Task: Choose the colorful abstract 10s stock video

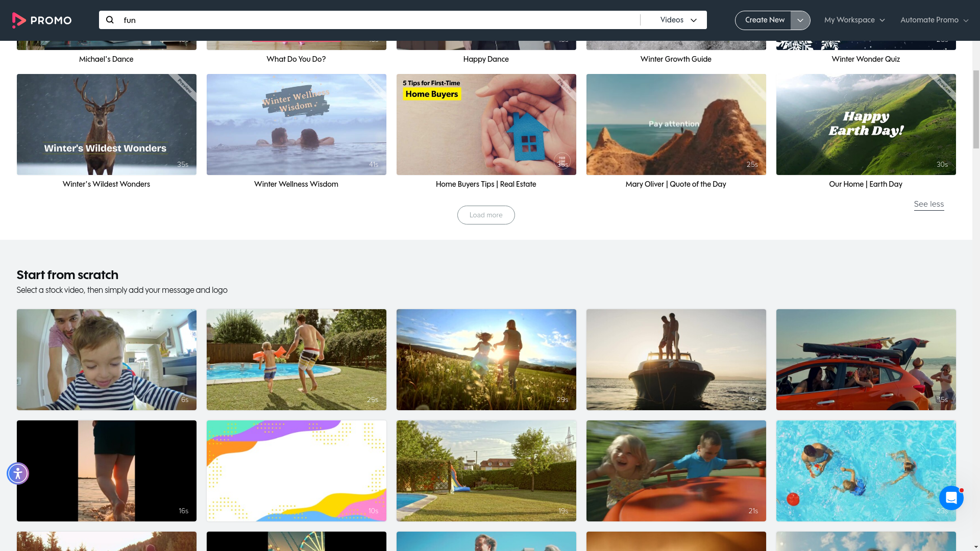Action: (296, 470)
